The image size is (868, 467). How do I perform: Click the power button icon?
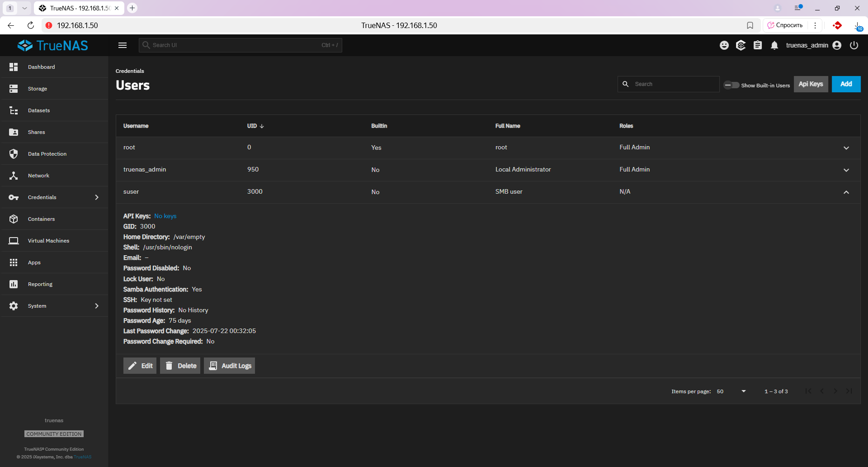point(854,45)
